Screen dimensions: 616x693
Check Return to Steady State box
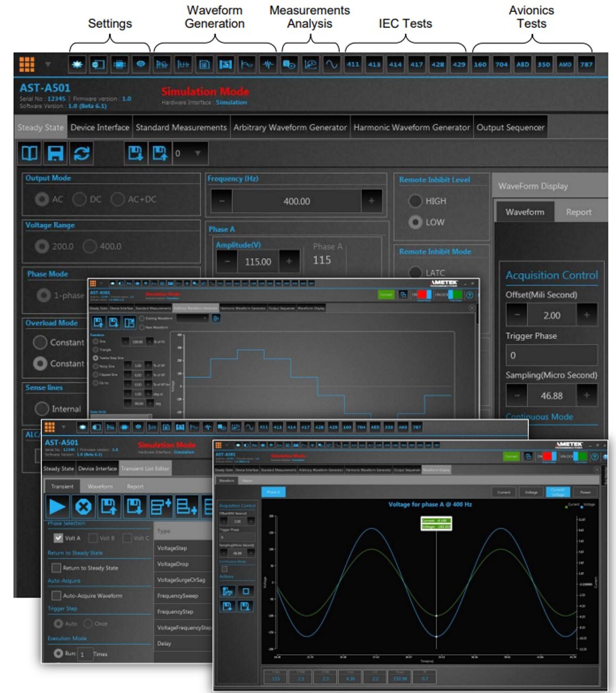click(x=56, y=568)
